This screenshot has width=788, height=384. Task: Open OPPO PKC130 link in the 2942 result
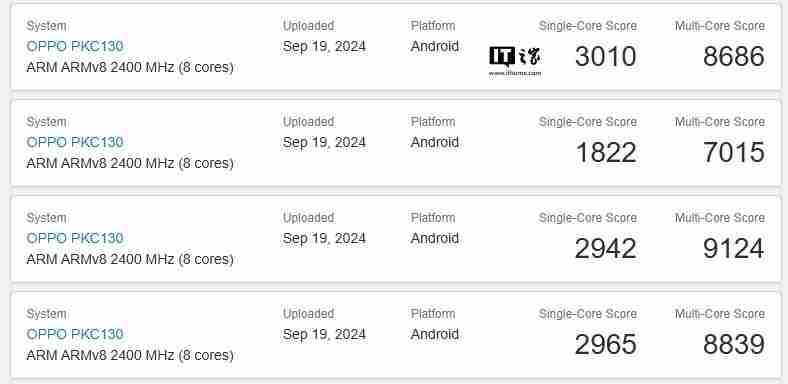point(75,238)
